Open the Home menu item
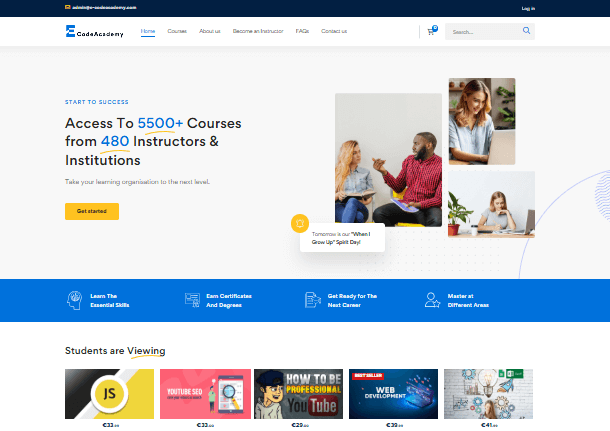 pos(148,31)
